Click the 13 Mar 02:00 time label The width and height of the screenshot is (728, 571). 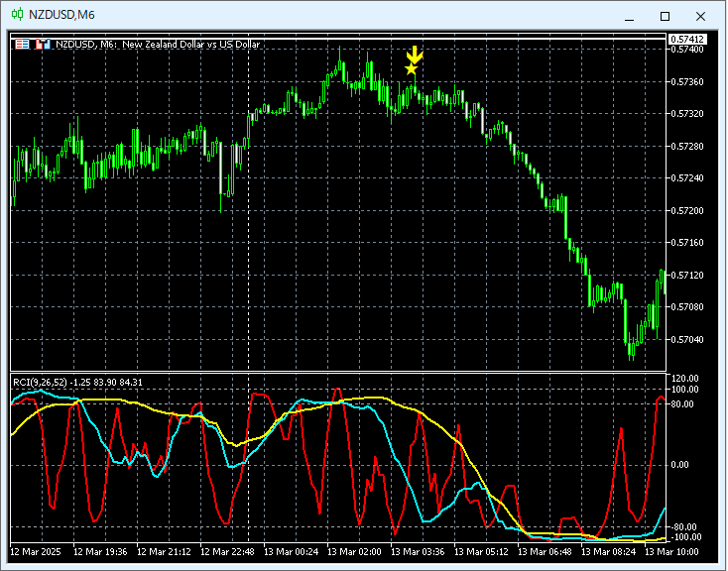pos(354,552)
